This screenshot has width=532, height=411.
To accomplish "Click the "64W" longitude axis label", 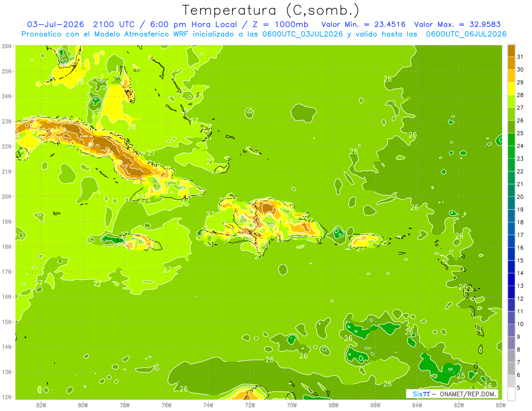I will click(x=417, y=405).
